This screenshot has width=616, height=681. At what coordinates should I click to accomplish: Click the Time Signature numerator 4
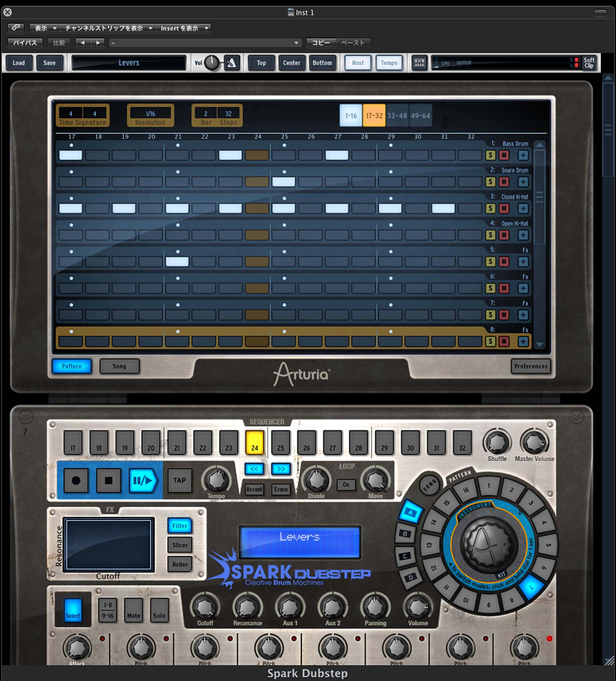(x=71, y=113)
